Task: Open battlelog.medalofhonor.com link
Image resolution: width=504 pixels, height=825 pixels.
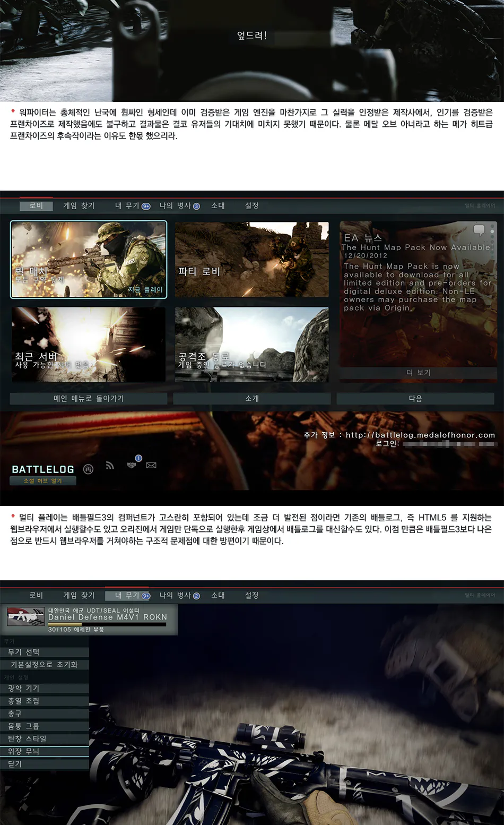Action: 420,435
